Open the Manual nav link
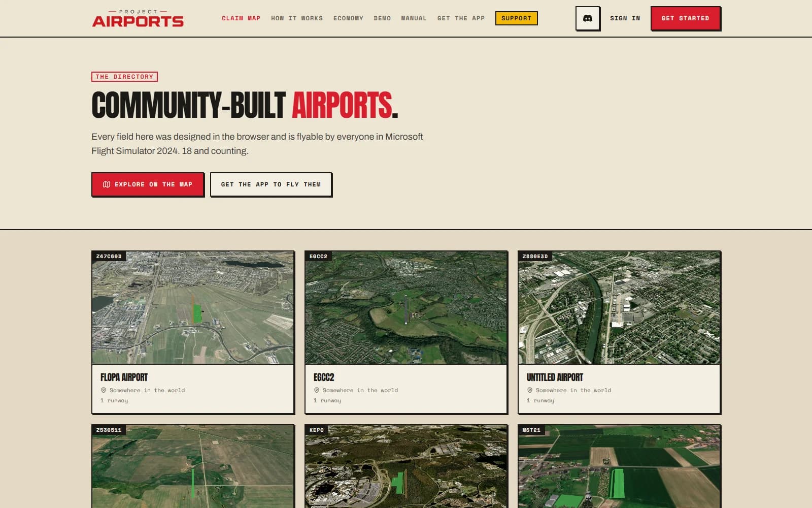This screenshot has width=812, height=508. 414,18
